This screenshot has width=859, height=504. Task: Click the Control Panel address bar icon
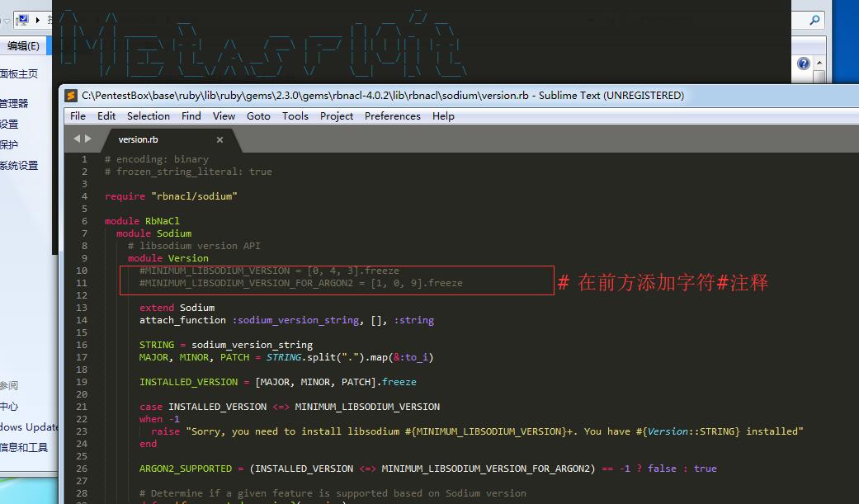coord(22,19)
